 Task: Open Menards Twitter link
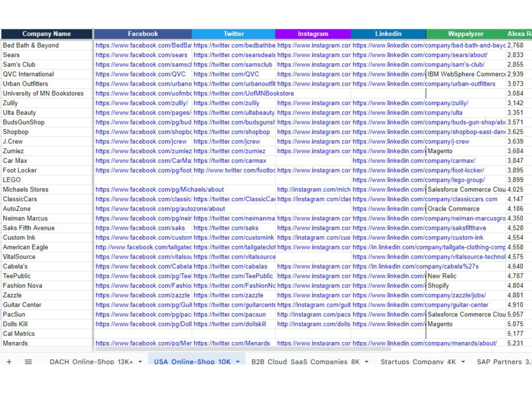[x=232, y=343]
